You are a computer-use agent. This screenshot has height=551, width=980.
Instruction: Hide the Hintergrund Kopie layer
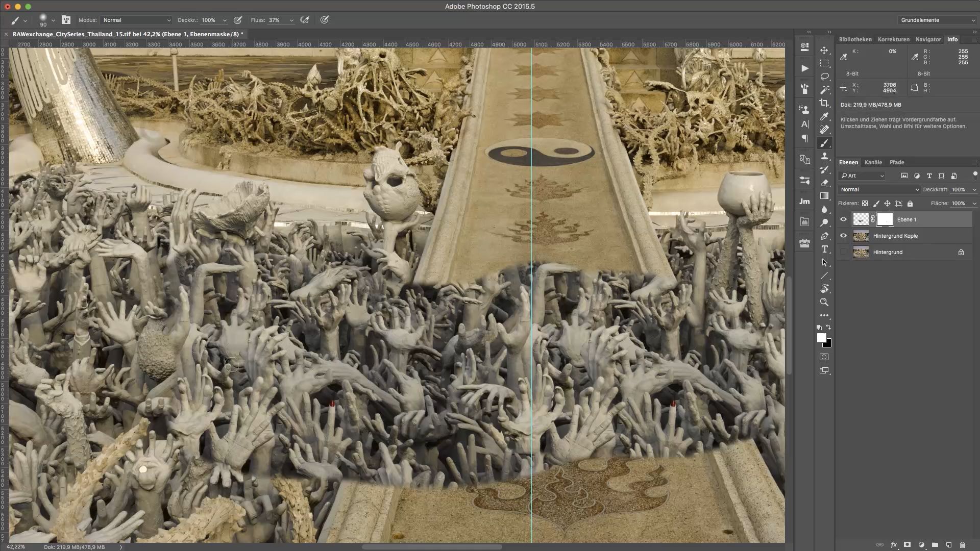(x=843, y=236)
